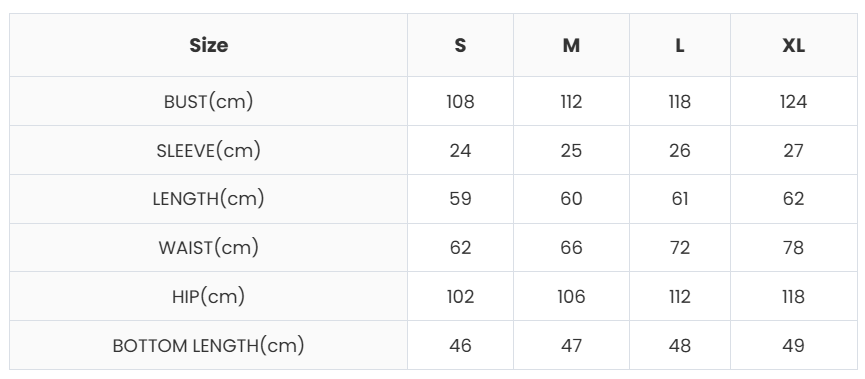Click the Size header cell
Viewport: 865px width, 379px height.
[x=209, y=45]
